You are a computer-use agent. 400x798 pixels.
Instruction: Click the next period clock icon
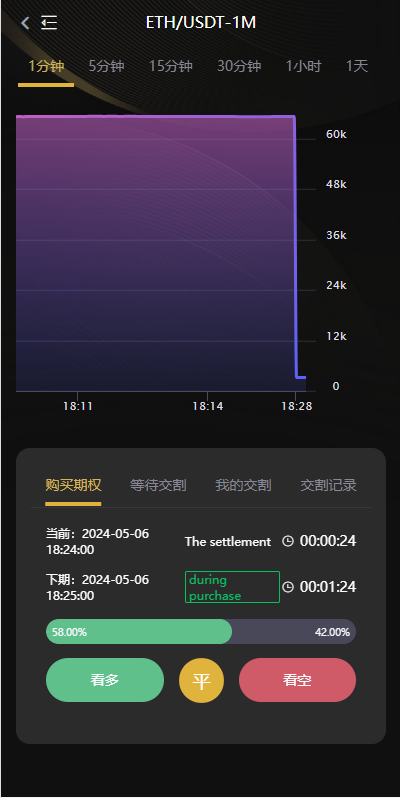click(x=288, y=587)
